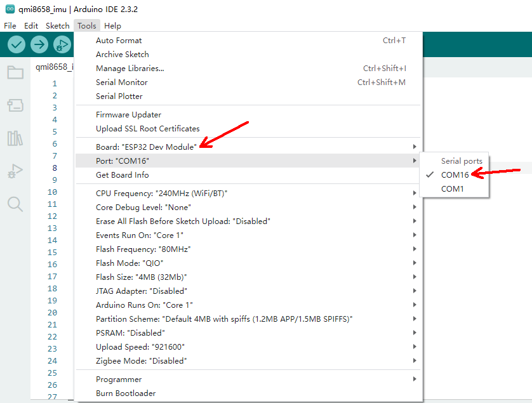Click the Verify checkmark toolbar icon
The height and width of the screenshot is (403, 532).
17,44
